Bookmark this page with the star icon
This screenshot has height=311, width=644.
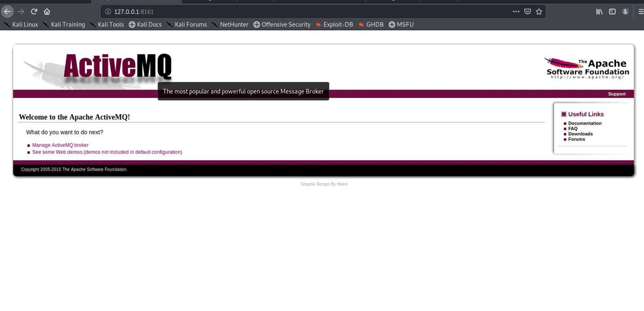coord(539,11)
